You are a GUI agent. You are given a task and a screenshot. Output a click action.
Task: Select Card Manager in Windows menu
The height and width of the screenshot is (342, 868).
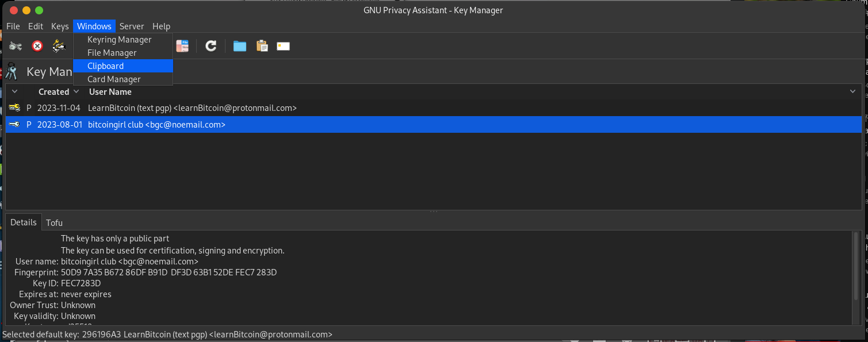[x=114, y=79]
